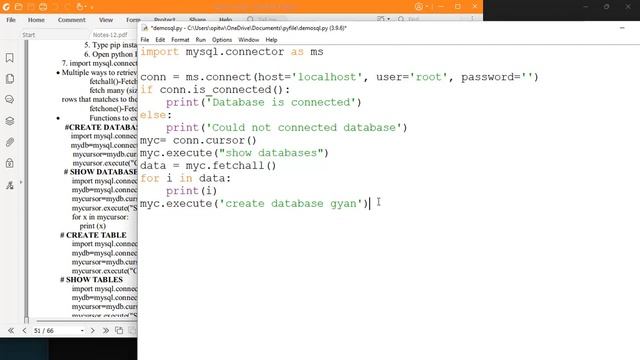
Task: Go to last page of PDF
Action: point(105,330)
